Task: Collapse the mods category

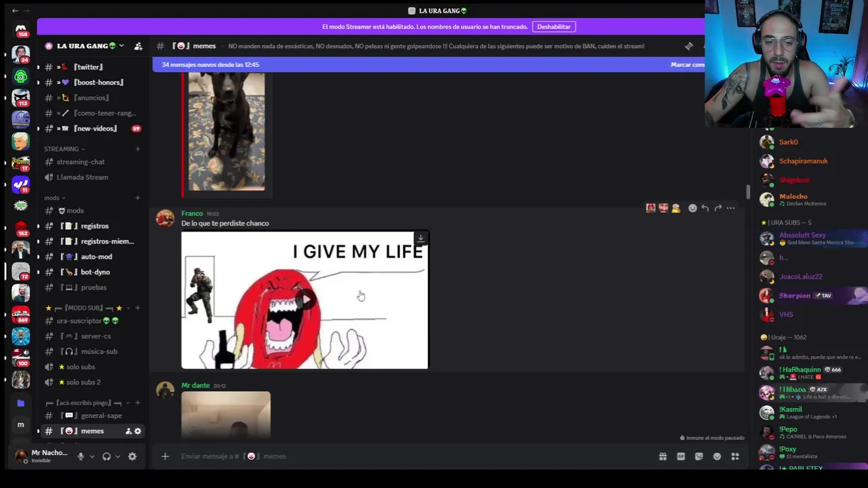Action: click(55, 198)
